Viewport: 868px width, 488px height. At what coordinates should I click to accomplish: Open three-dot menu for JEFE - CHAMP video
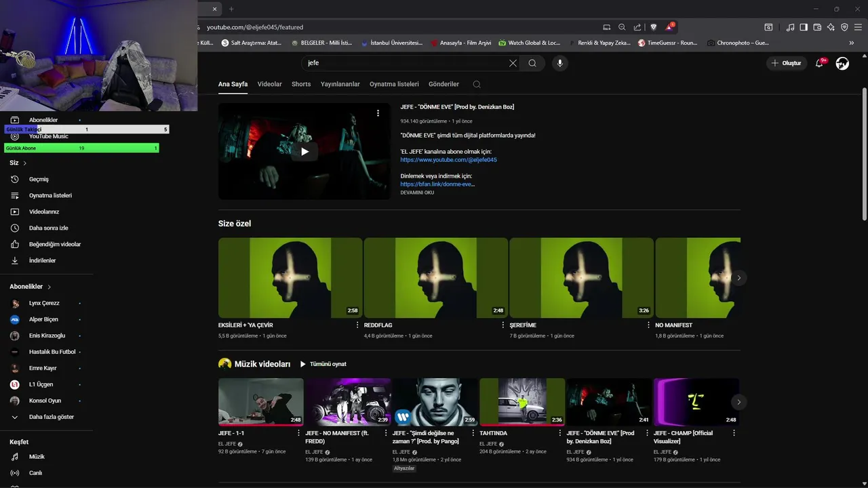pyautogui.click(x=734, y=433)
